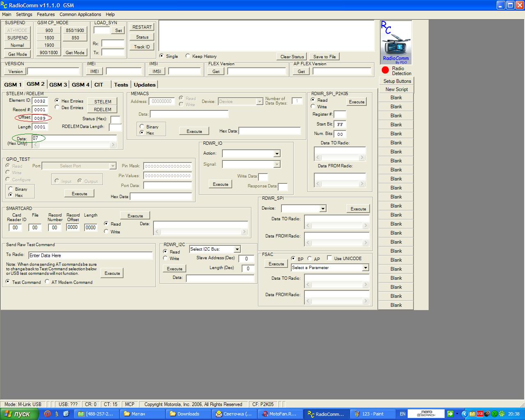Expand the Select I2C Bus dropdown
The width and height of the screenshot is (525, 420).
point(237,249)
